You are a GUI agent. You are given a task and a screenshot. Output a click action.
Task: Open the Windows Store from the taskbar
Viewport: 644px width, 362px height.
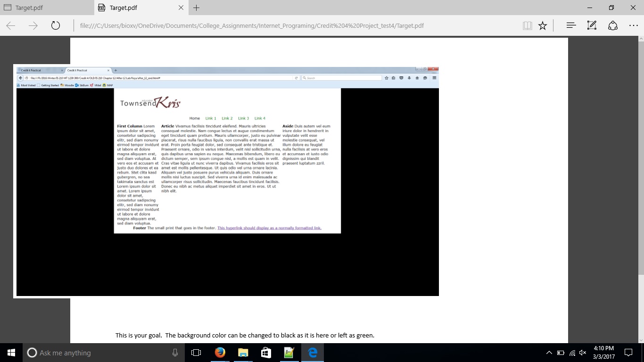point(266,353)
